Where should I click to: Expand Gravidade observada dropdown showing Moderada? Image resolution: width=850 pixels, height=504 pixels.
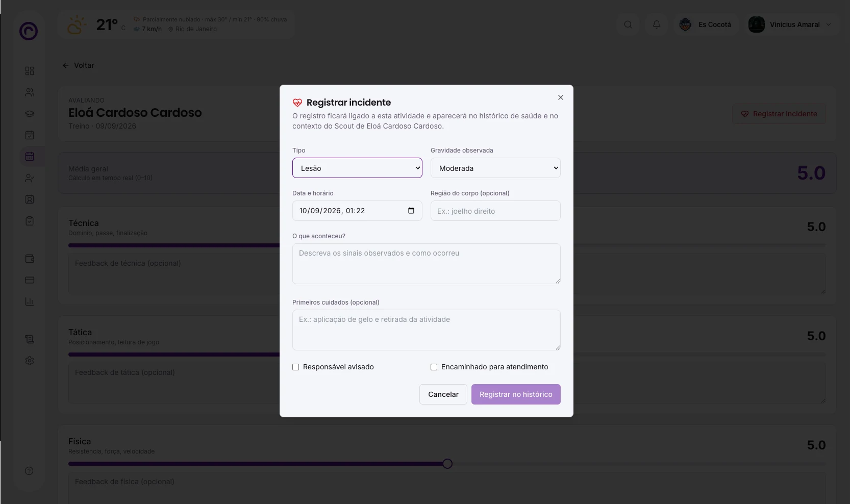pyautogui.click(x=495, y=168)
